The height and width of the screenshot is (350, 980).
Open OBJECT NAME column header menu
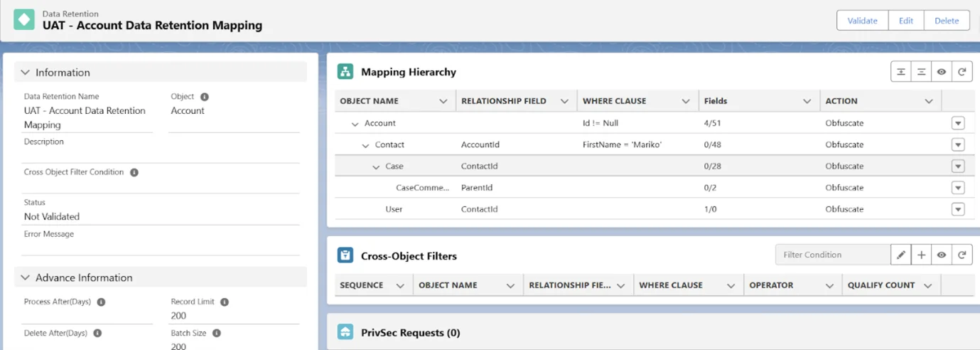pos(443,102)
